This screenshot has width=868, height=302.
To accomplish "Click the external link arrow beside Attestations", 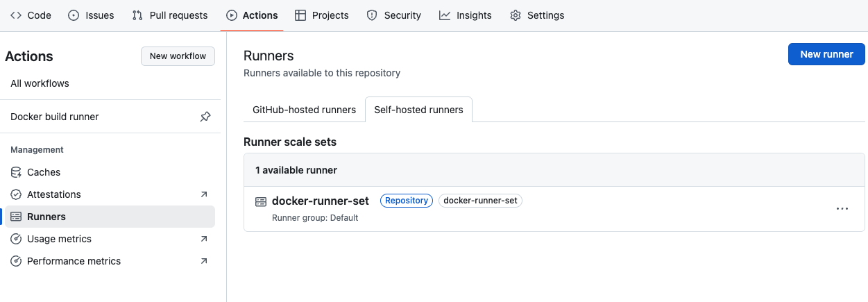I will 204,194.
